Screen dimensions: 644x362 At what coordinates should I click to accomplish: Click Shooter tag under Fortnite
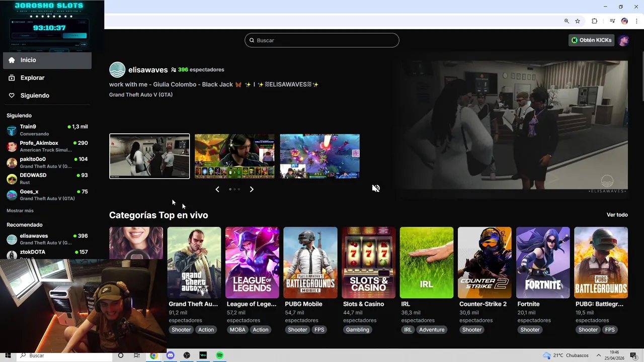[x=530, y=330]
